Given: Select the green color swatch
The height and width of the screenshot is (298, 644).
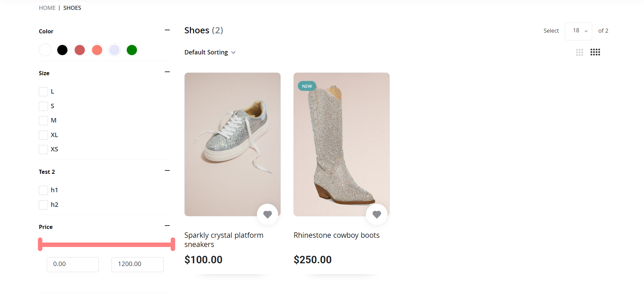Looking at the screenshot, I should tap(132, 50).
